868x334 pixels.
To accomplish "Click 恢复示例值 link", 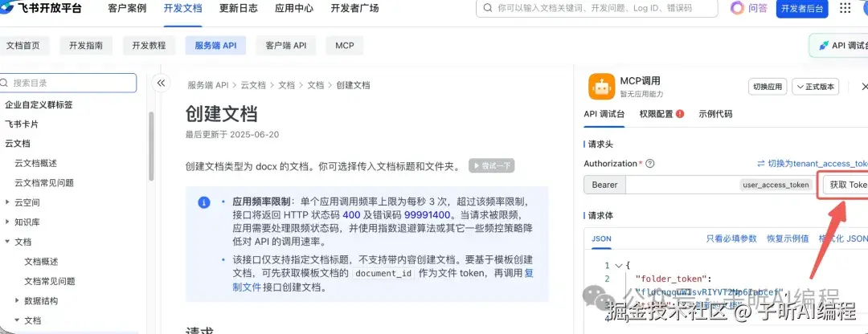I will [788, 238].
